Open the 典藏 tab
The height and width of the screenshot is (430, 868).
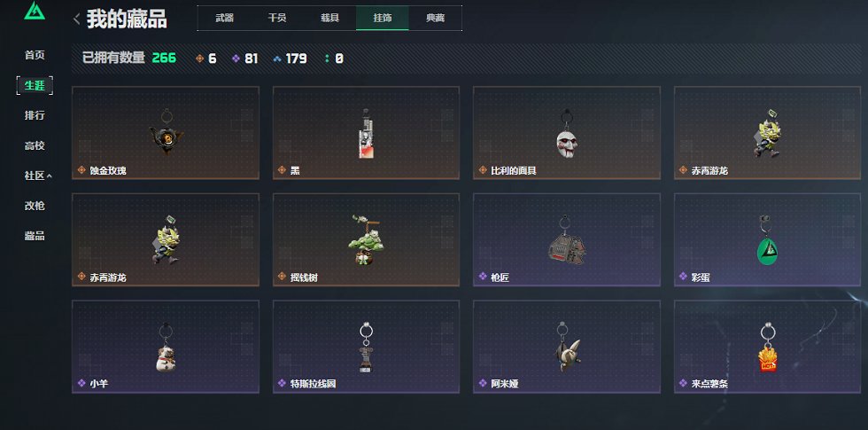pyautogui.click(x=435, y=18)
